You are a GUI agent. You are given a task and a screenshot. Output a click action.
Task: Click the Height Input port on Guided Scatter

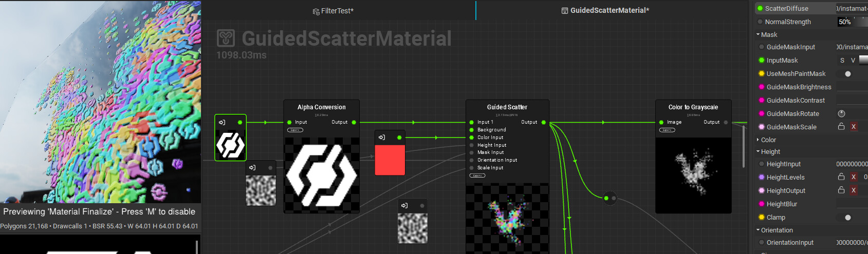pos(472,145)
